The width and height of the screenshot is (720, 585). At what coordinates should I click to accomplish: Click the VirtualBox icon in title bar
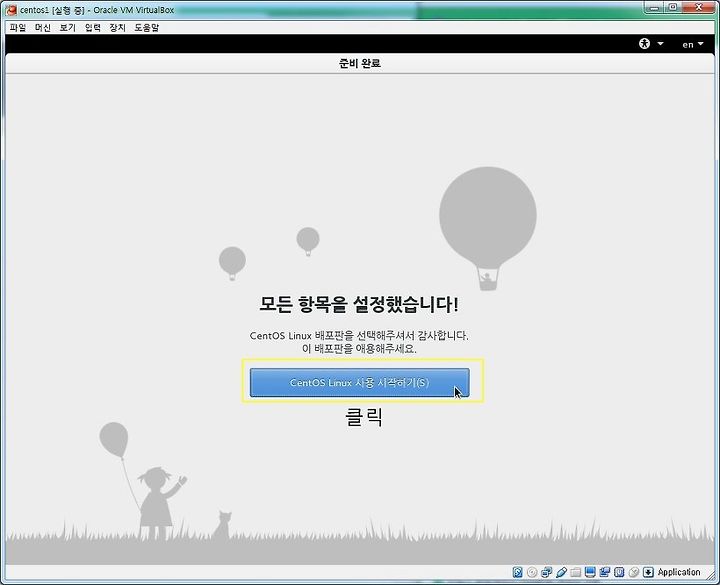click(11, 10)
